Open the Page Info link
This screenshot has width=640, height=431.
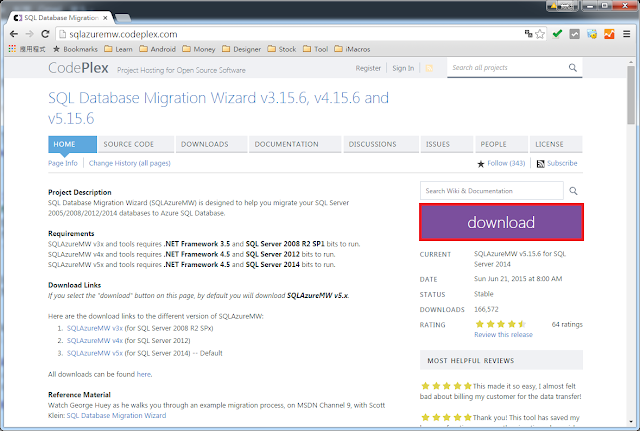(63, 163)
